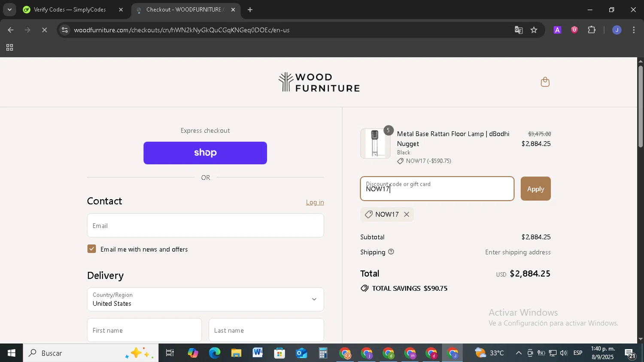Open the shopping bag cart icon

(545, 82)
